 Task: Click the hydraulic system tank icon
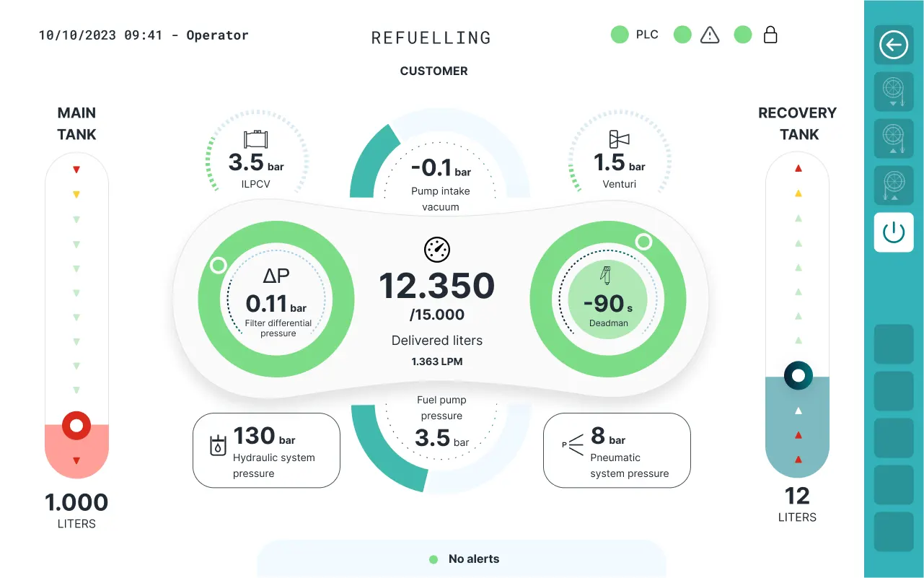pyautogui.click(x=217, y=446)
